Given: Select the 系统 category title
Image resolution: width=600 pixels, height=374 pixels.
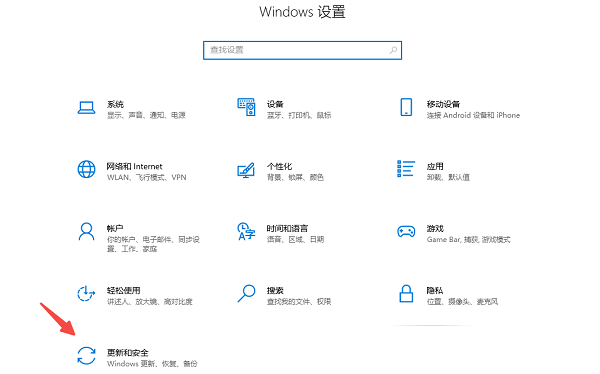Looking at the screenshot, I should click(115, 104).
